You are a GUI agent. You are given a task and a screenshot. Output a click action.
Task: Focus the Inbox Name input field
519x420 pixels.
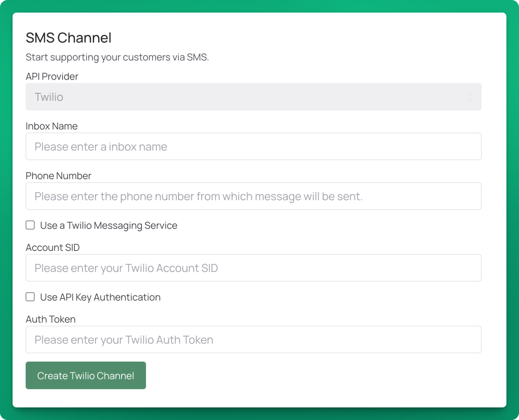(x=254, y=146)
